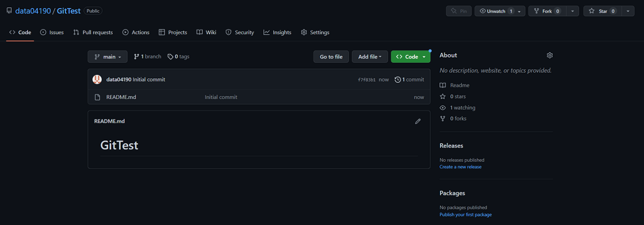644x225 pixels.
Task: Open the green Code clone dropdown
Action: 411,57
